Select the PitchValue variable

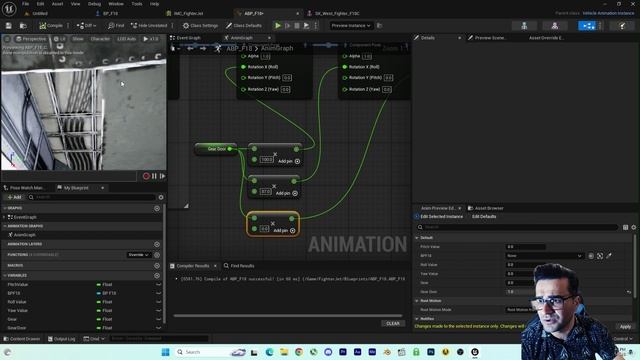(x=18, y=284)
